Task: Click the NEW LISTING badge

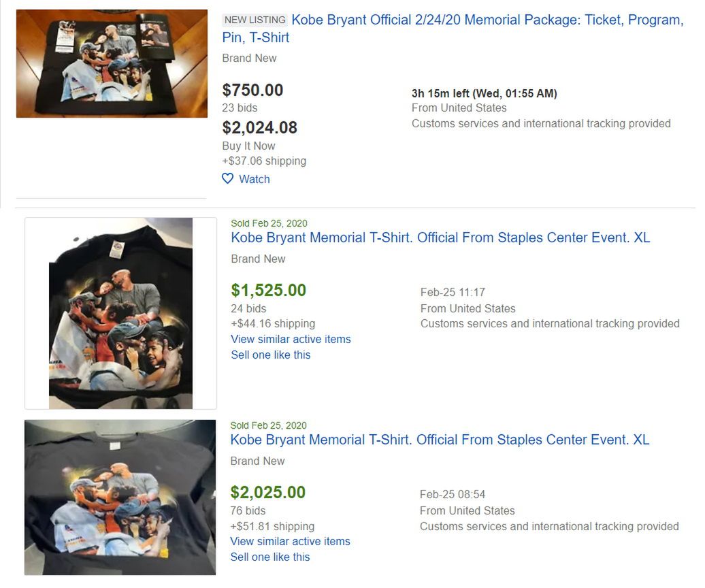Action: pyautogui.click(x=255, y=20)
